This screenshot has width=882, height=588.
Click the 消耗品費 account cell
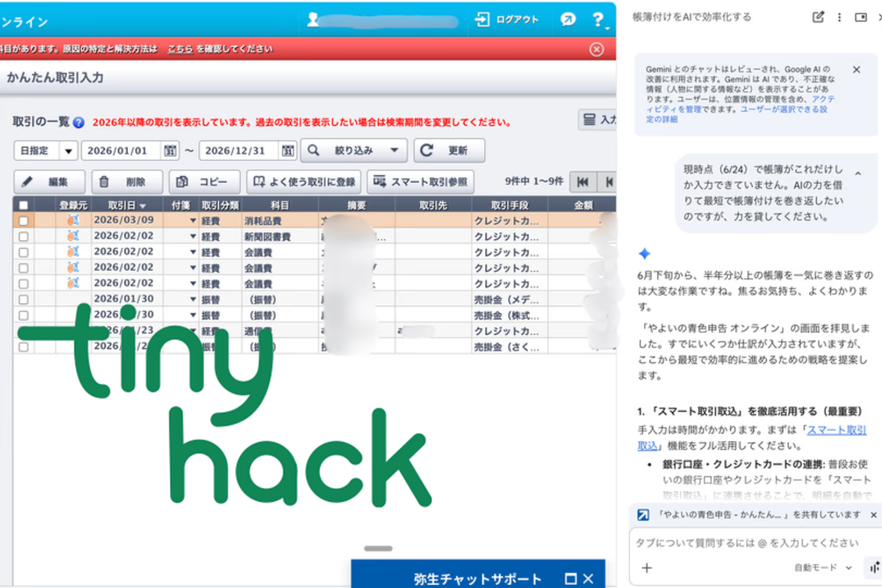click(x=279, y=220)
